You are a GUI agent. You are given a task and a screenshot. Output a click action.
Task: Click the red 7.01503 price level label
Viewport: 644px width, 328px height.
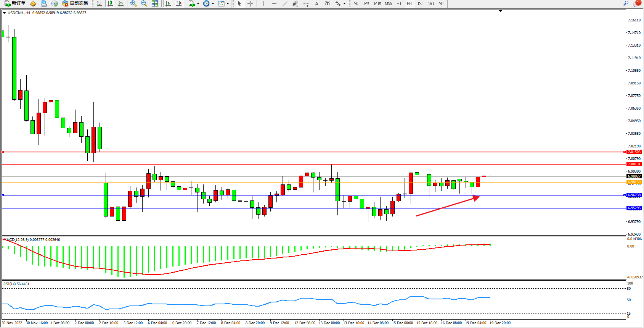634,152
